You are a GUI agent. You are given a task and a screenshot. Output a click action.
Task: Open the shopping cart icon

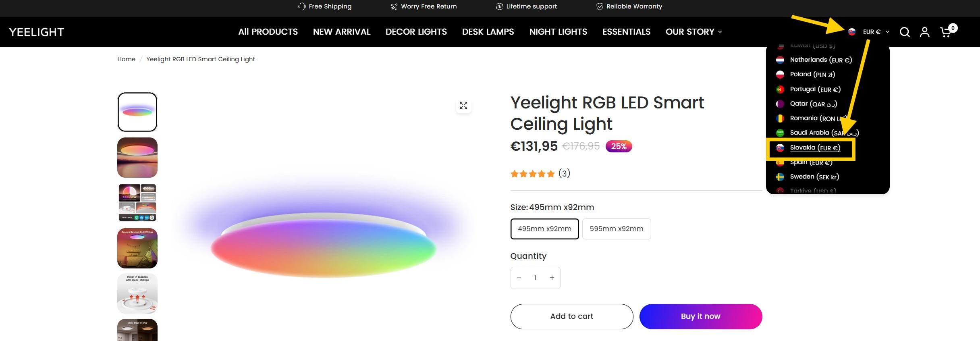[x=946, y=32]
